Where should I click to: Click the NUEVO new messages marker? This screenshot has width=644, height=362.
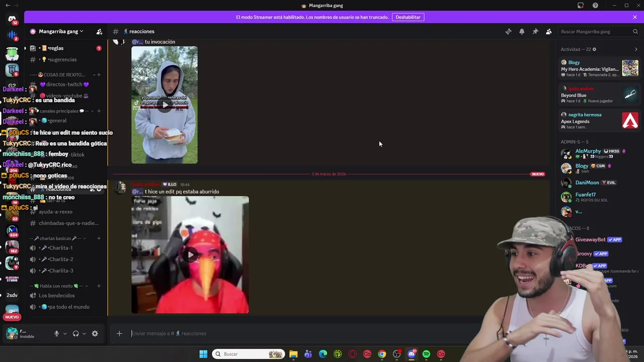pos(538,174)
